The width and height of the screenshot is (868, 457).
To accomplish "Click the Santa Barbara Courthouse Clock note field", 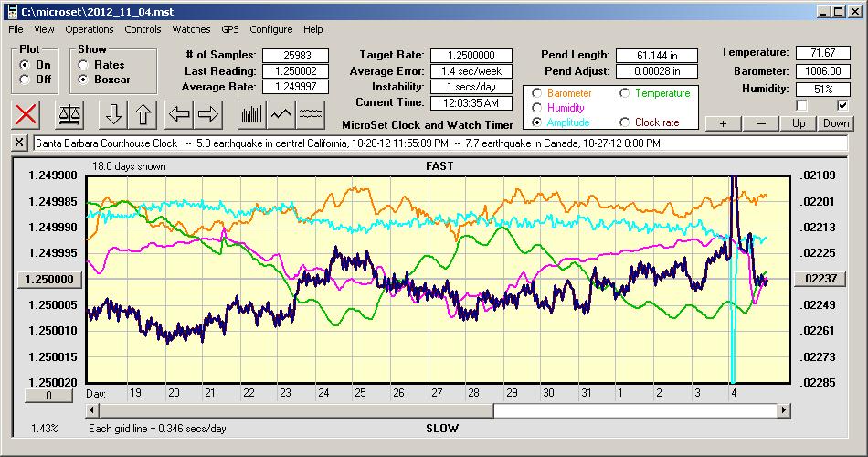I will pos(439,143).
